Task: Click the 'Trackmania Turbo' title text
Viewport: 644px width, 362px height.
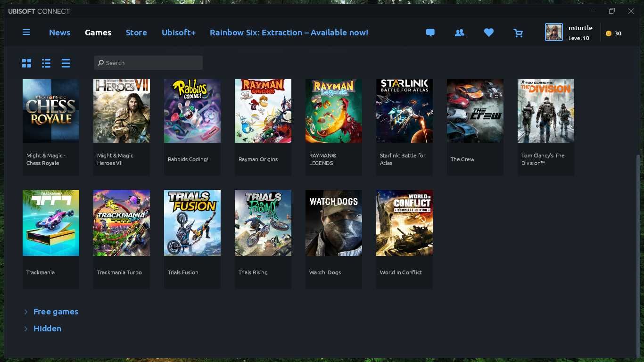Action: tap(119, 272)
